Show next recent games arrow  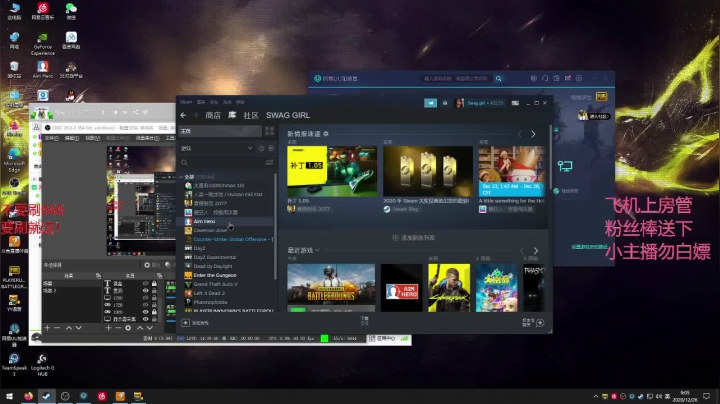tap(535, 251)
